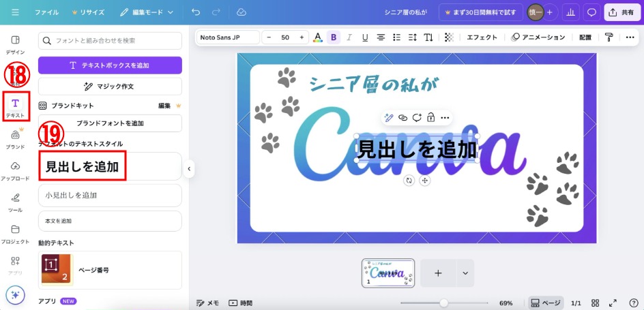Click the font size value 50
Image resolution: width=644 pixels, height=310 pixels.
coord(285,37)
